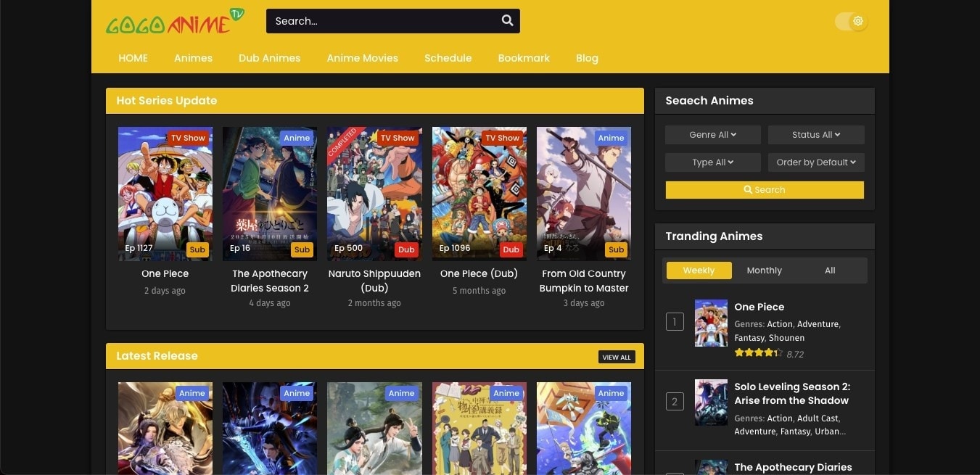Screen dimensions: 980x475
Task: Click Action genre under trending One Piece
Action: click(x=780, y=324)
